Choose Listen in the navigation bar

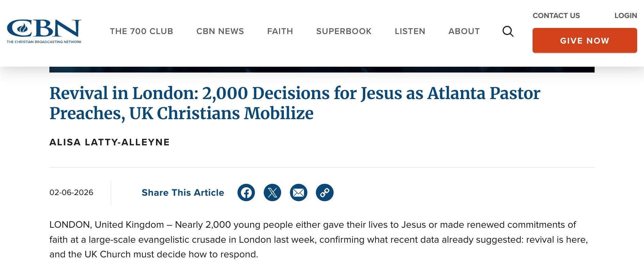[410, 31]
